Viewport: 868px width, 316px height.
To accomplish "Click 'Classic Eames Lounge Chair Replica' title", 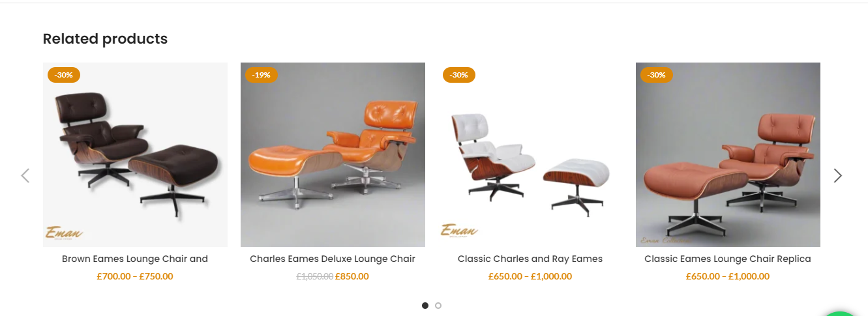I will click(x=728, y=259).
